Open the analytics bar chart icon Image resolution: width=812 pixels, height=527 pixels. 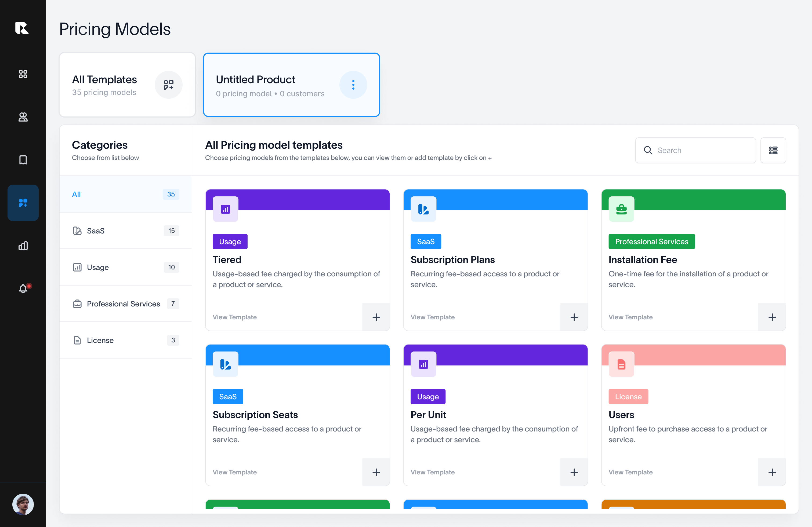point(23,246)
